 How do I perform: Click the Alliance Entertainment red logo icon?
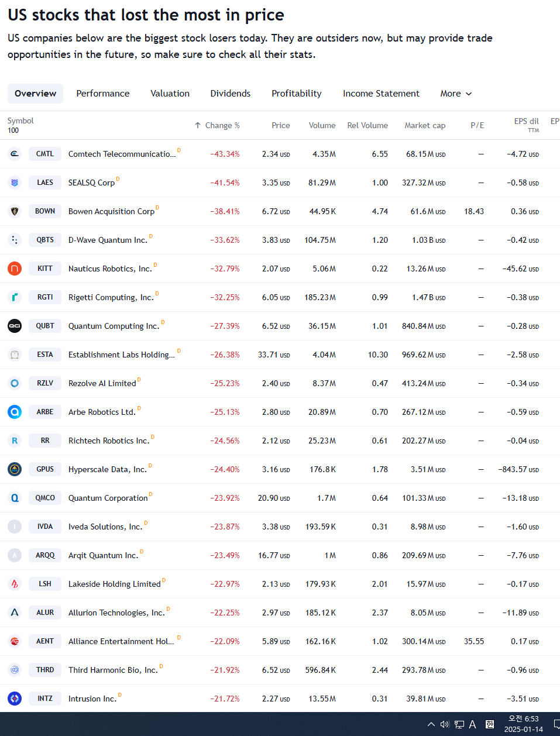15,641
